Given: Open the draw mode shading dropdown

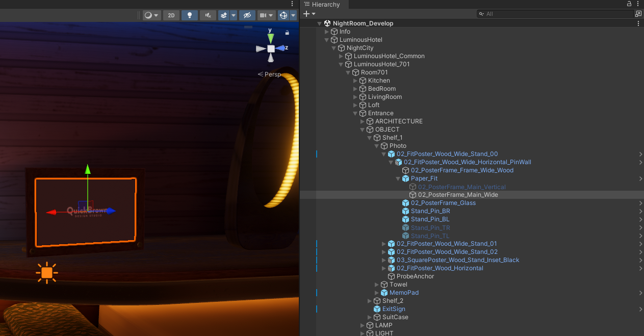Looking at the screenshot, I should 151,15.
